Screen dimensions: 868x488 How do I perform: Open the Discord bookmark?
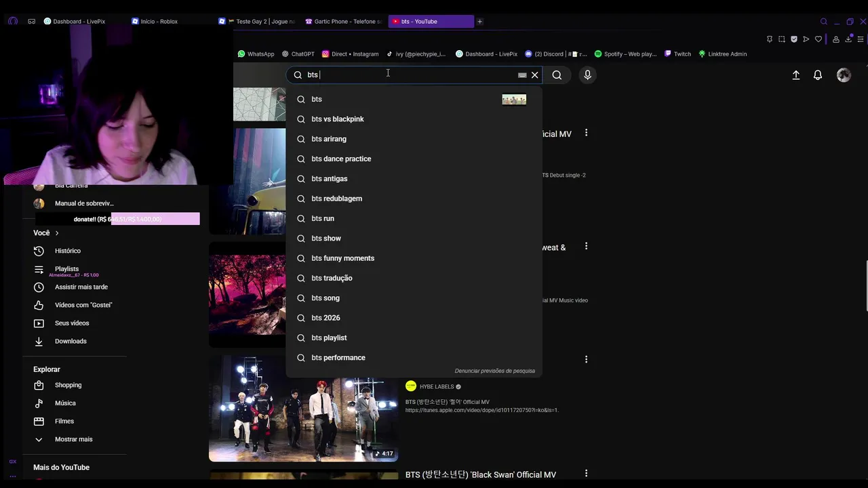pos(556,54)
